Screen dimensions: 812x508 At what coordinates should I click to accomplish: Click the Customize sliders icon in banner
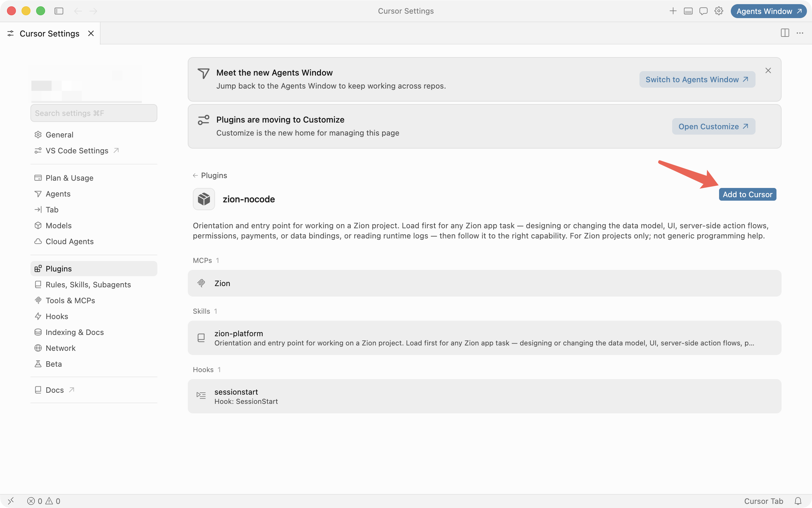[203, 120]
